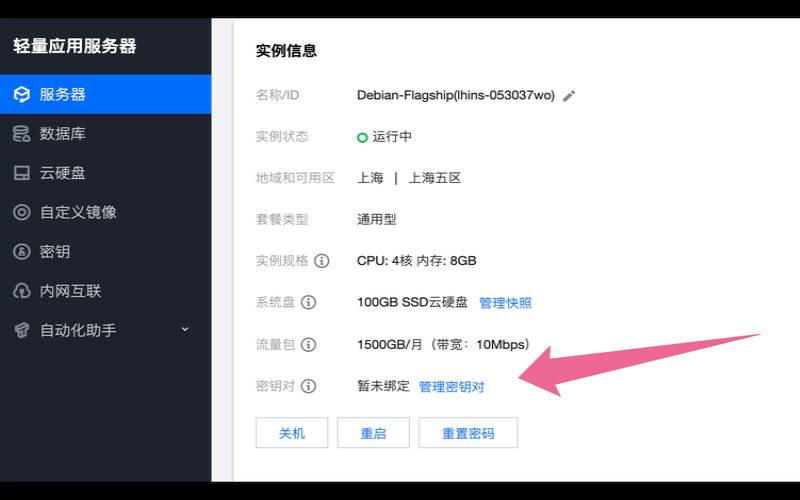Click the network icon beside 内网互联
Viewport: 800px width, 500px height.
(x=21, y=291)
